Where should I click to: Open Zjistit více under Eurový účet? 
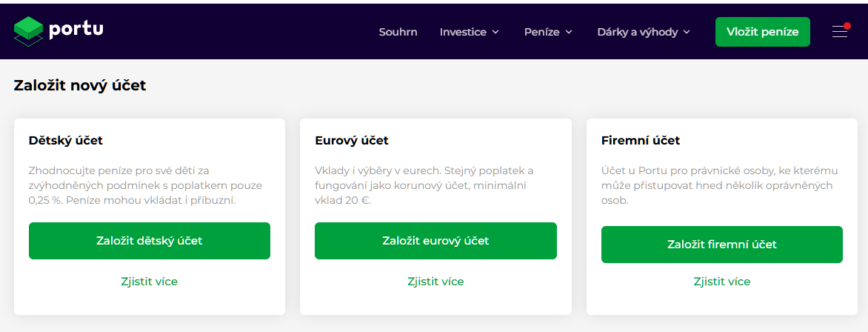[x=435, y=282]
